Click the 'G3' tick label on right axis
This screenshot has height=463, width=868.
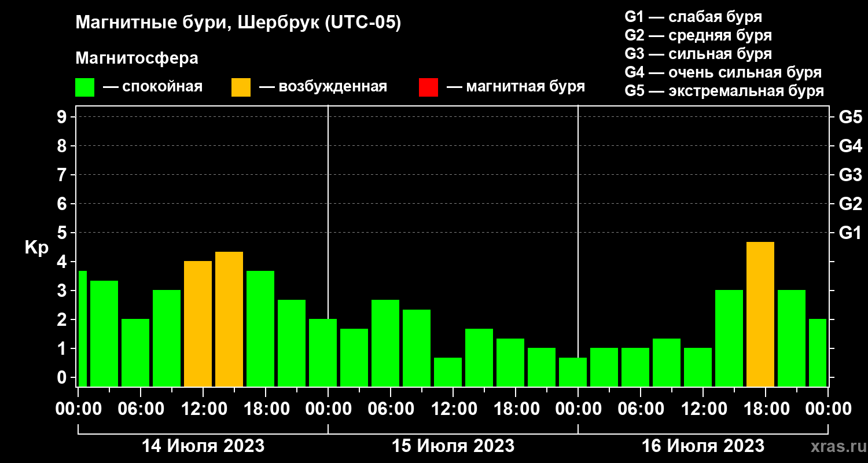[x=851, y=175]
